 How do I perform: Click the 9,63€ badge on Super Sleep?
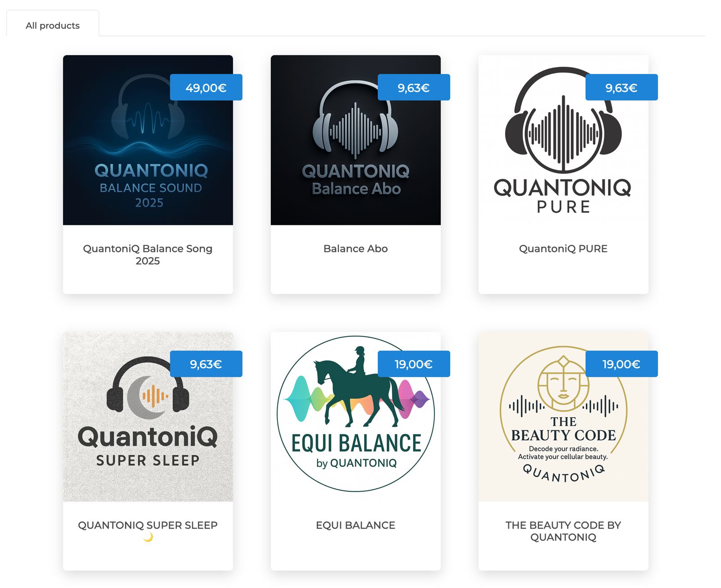(x=206, y=364)
